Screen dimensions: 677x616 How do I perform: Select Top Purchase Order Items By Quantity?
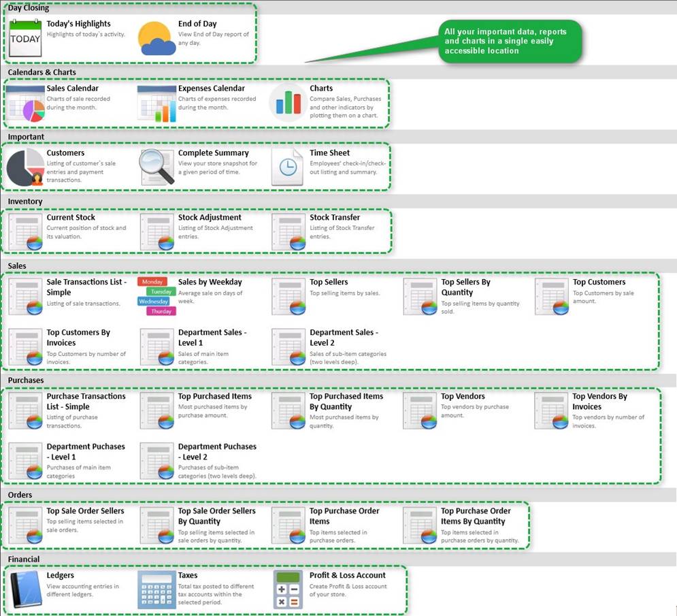pos(476,516)
